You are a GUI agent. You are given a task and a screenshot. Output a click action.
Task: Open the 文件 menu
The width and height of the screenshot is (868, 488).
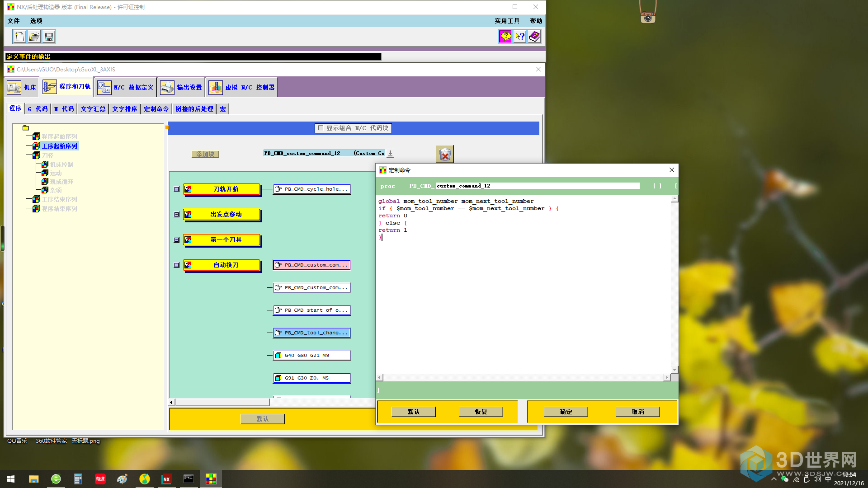14,21
